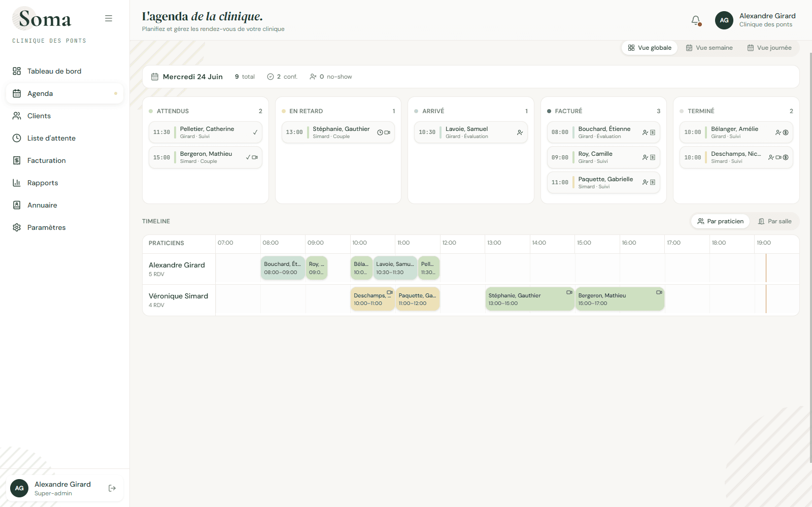Click the dollar icon on the Deschamps, Nic... card
The image size is (812, 507).
click(x=786, y=157)
